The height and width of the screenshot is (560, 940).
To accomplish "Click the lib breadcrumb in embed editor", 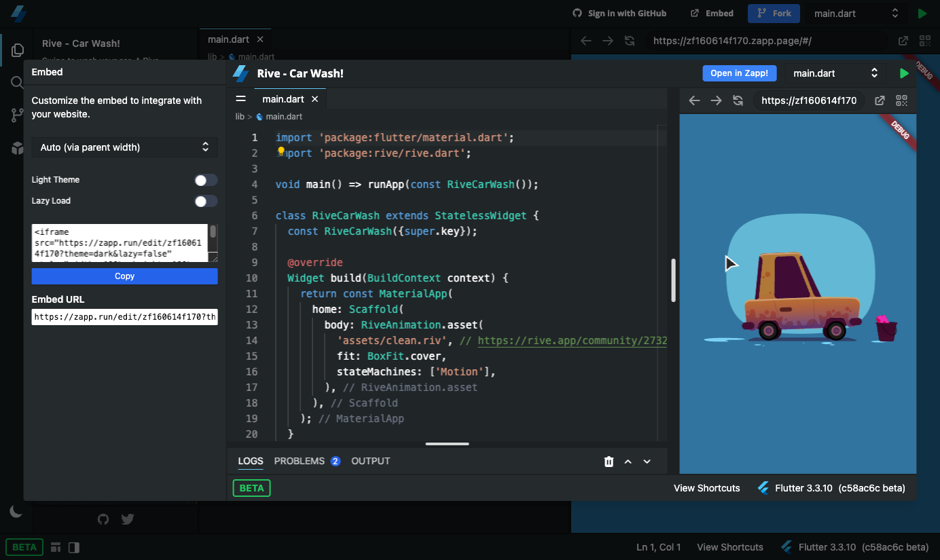I will click(x=240, y=117).
